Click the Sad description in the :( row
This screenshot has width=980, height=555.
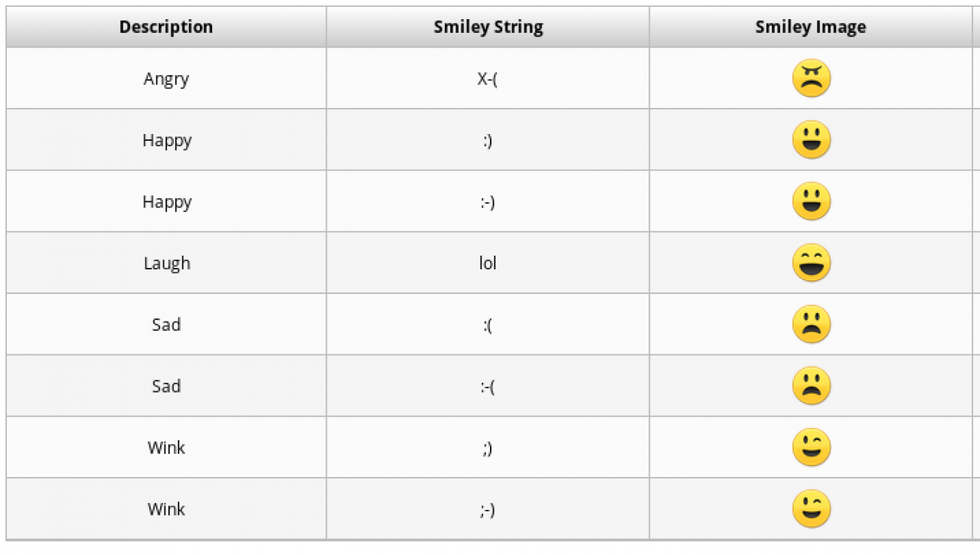(x=166, y=325)
